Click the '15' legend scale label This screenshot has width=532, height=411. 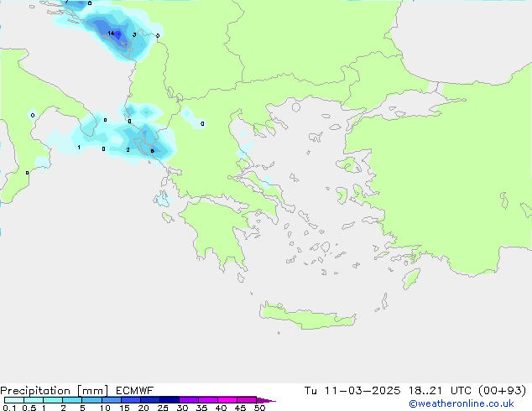124,408
